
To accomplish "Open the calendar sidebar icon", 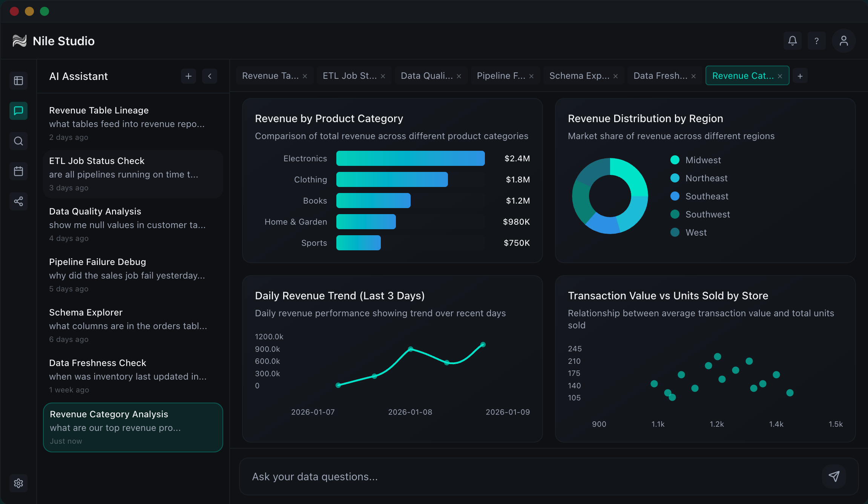I will (x=18, y=171).
